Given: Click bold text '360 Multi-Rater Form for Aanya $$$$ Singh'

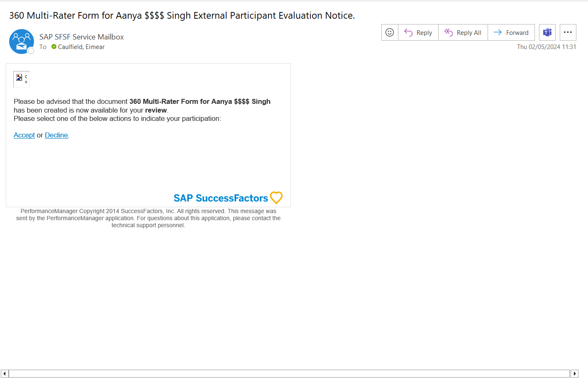Looking at the screenshot, I should 200,101.
